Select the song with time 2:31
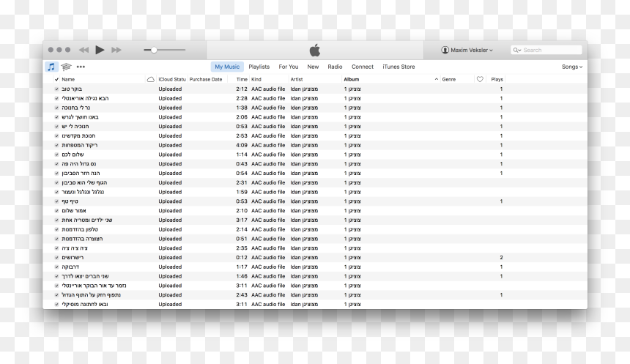 coord(315,183)
